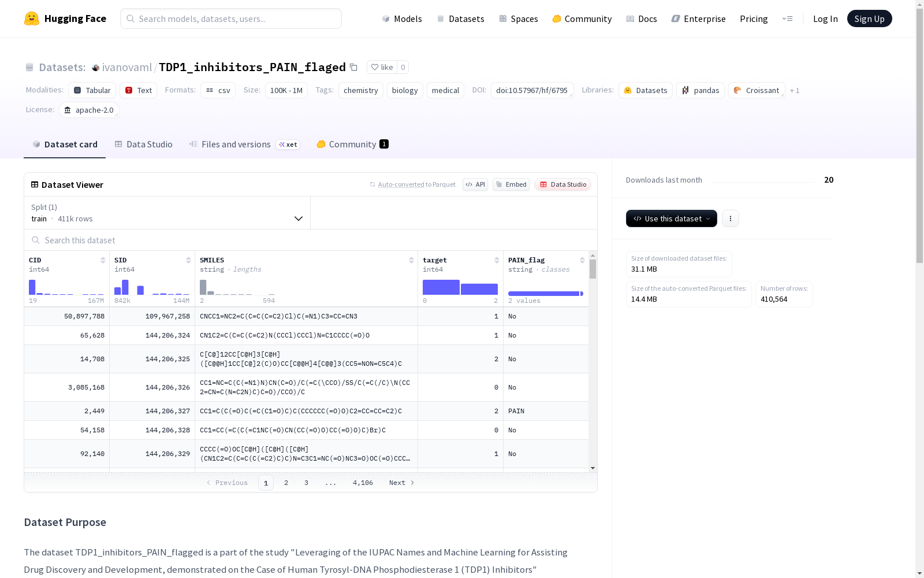Click the DOI tag doi:10.57967/hf/6795
Screen dimensions: 924x578
pyautogui.click(x=532, y=90)
